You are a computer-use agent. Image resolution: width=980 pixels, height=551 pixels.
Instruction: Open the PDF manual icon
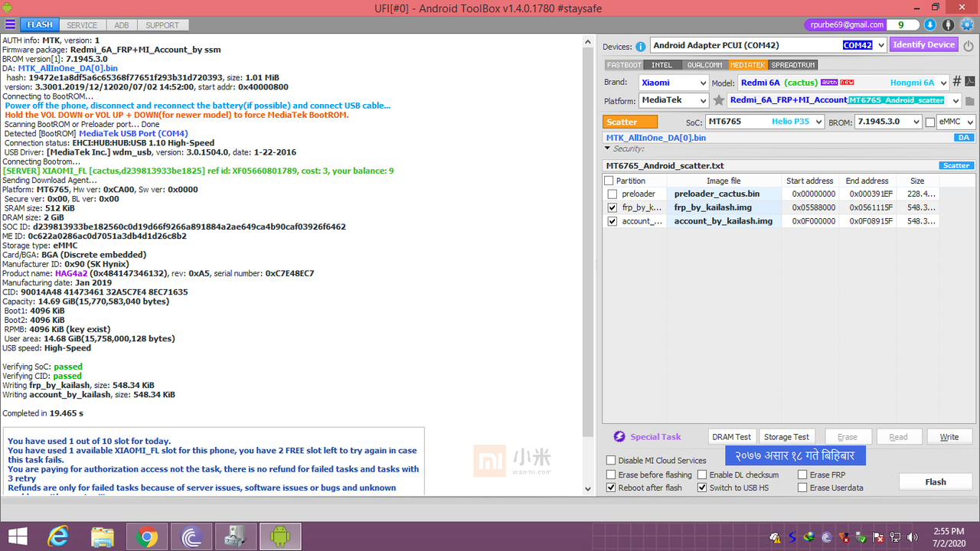coord(969,82)
